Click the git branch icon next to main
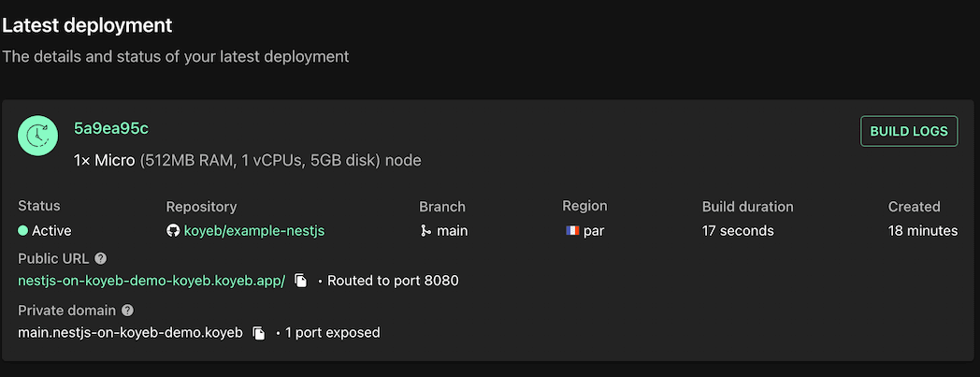Image resolution: width=980 pixels, height=377 pixels. coord(426,230)
